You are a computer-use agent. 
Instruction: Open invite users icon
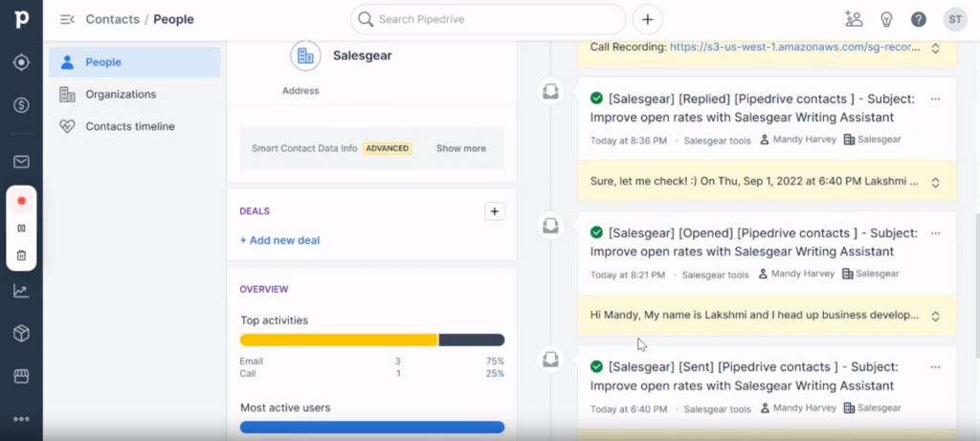pos(854,19)
